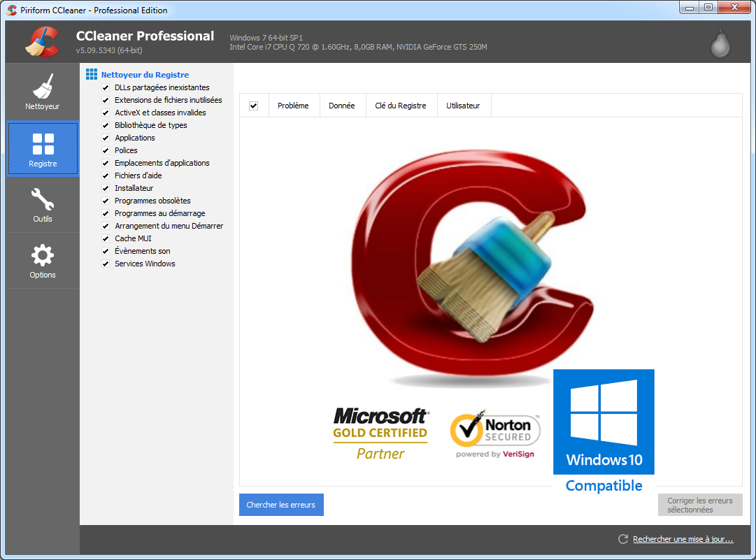The width and height of the screenshot is (756, 560).
Task: Click the Nettoyeur du Registre heading
Action: [x=145, y=75]
